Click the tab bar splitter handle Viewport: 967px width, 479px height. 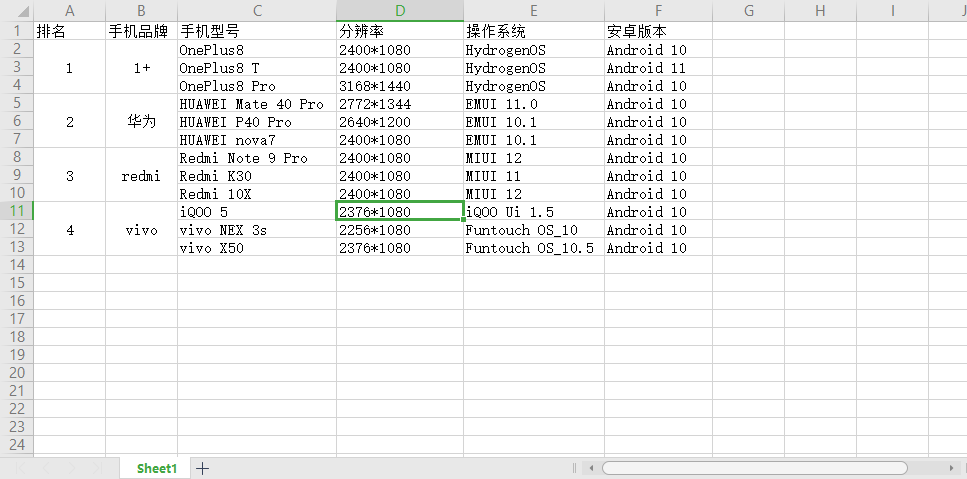pos(574,468)
